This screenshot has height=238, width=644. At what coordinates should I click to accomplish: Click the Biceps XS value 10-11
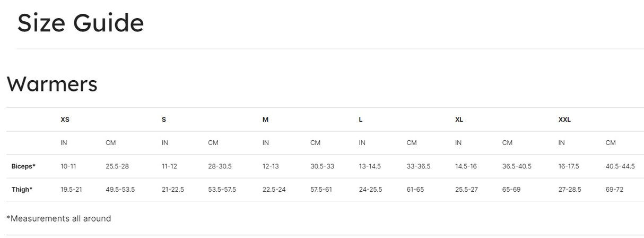click(68, 166)
